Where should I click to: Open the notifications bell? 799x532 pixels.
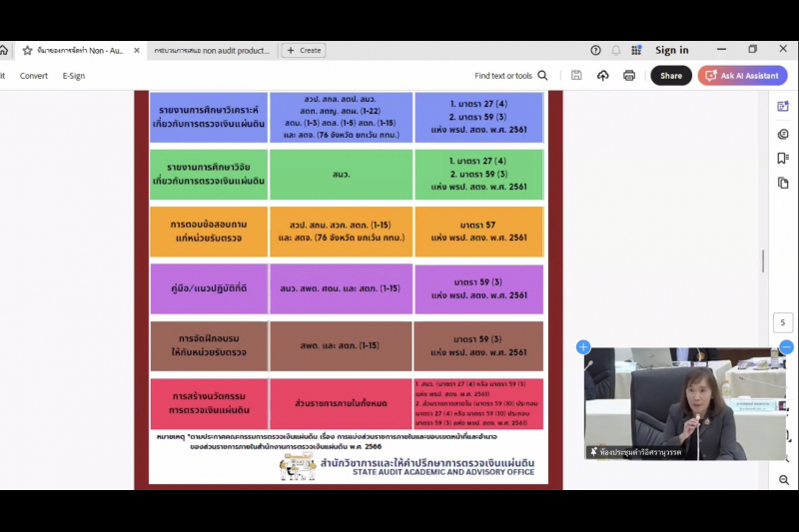tap(616, 50)
